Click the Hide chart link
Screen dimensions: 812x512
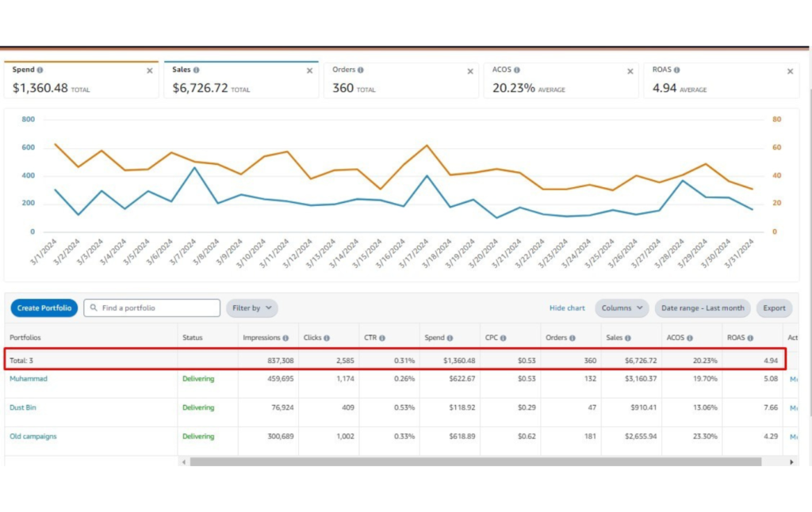pos(567,308)
